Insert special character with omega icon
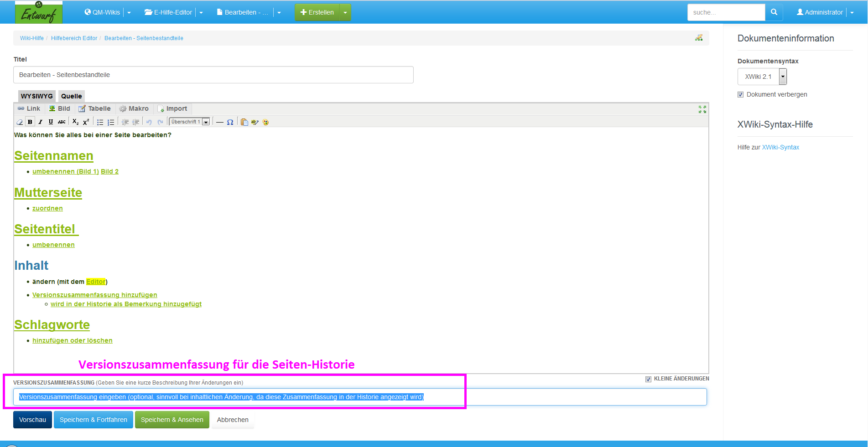The image size is (868, 447). [x=230, y=122]
